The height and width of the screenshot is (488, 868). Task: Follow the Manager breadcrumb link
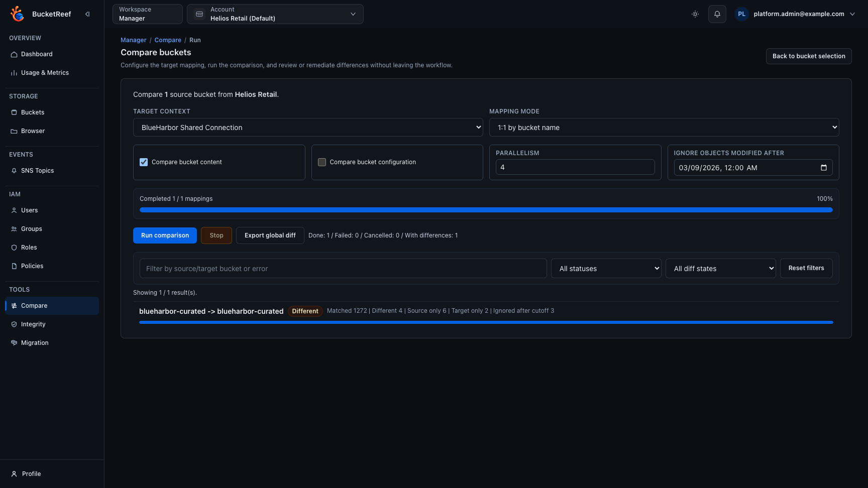pyautogui.click(x=134, y=40)
